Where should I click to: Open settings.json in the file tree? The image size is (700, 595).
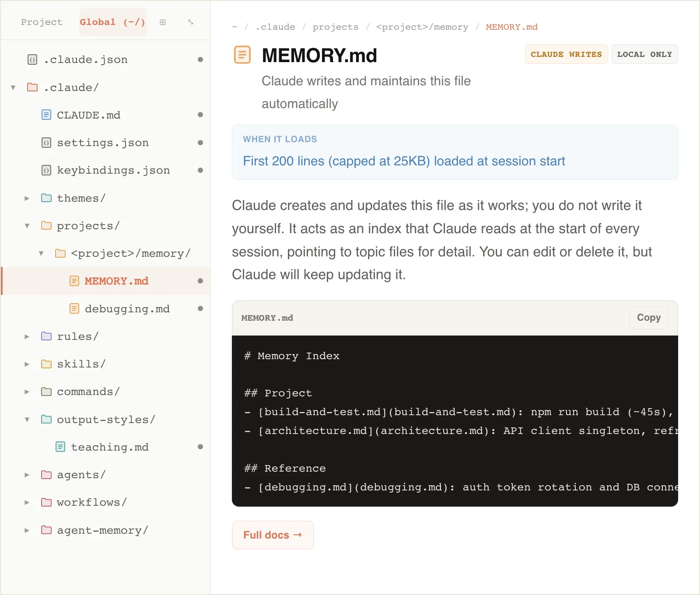click(106, 143)
